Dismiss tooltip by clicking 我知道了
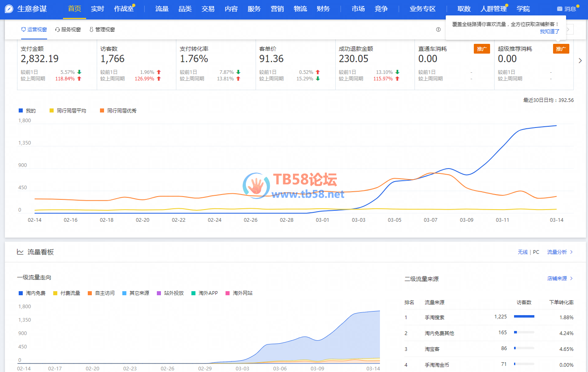 [549, 31]
